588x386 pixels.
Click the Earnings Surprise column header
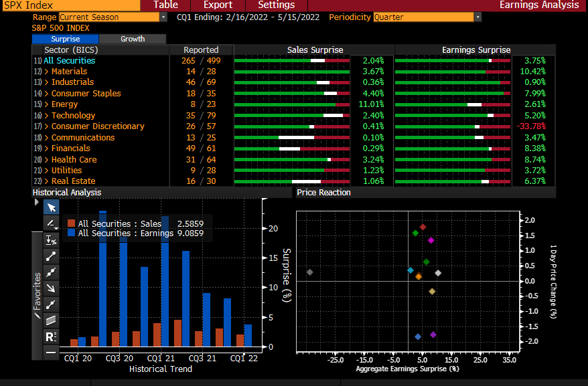coord(476,50)
